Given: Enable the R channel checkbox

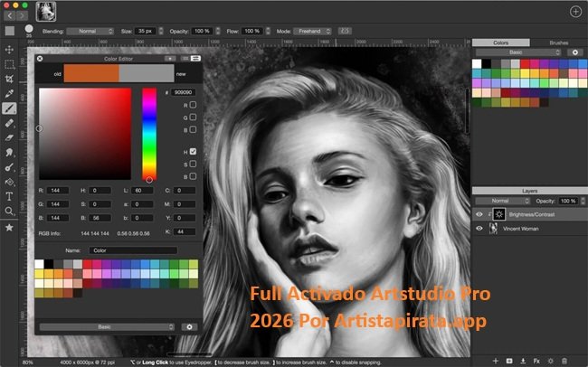Looking at the screenshot, I should tap(193, 105).
